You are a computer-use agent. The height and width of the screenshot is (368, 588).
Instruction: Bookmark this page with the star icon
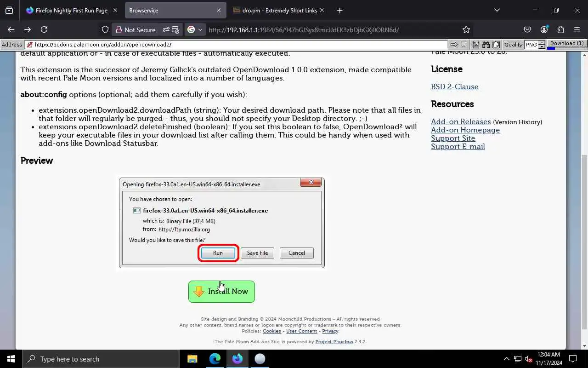466,29
